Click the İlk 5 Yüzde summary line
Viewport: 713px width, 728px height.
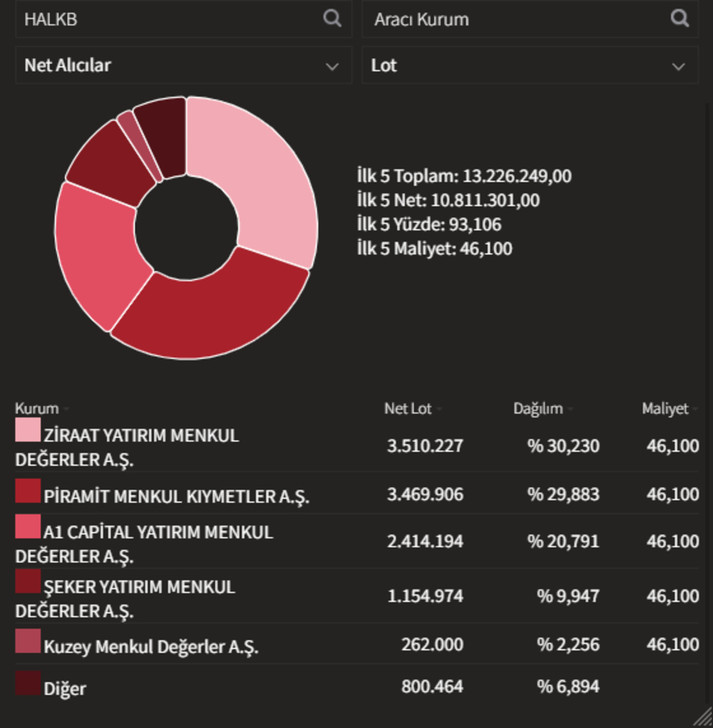click(x=429, y=224)
